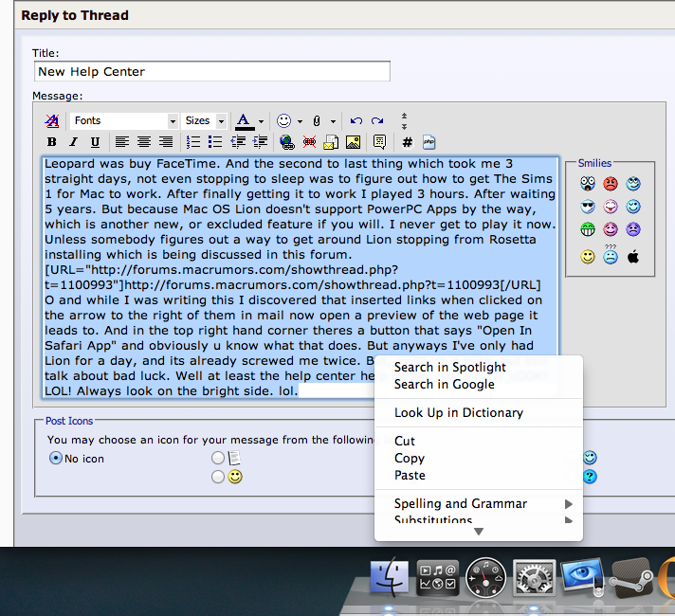Screen dimensions: 675x616
Task: Insert the red angry smiley
Action: coord(611,184)
